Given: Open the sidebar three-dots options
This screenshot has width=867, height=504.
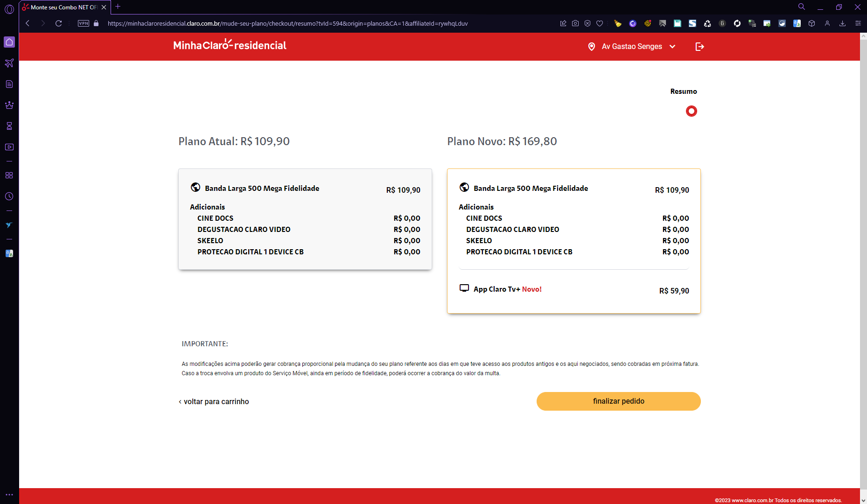Looking at the screenshot, I should coord(9,495).
